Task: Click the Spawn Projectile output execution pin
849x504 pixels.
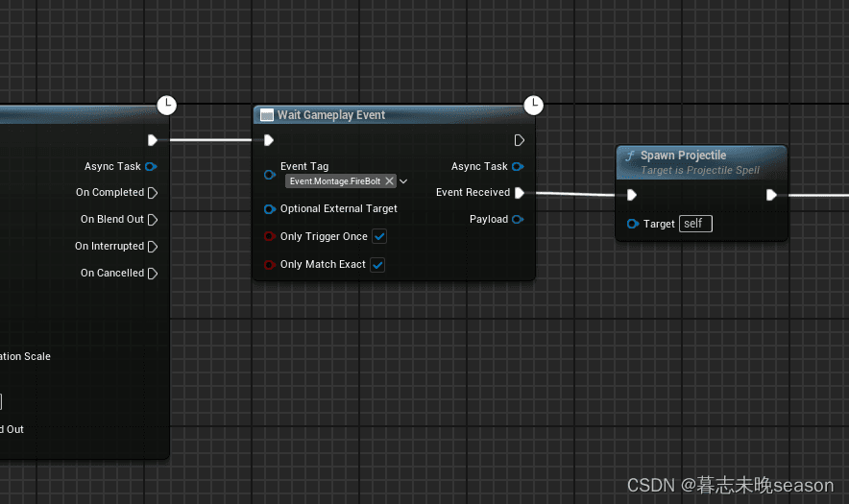Action: click(771, 195)
